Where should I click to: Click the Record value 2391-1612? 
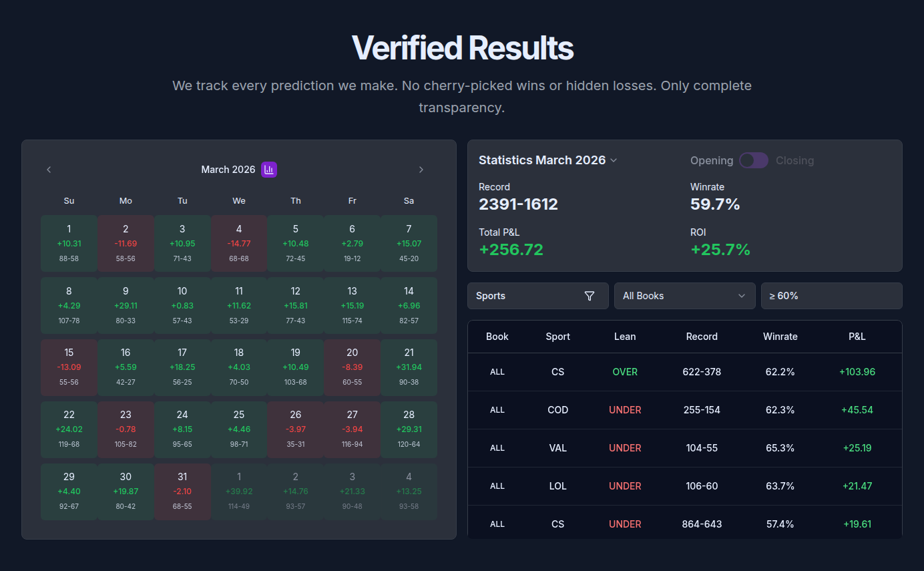pos(518,204)
